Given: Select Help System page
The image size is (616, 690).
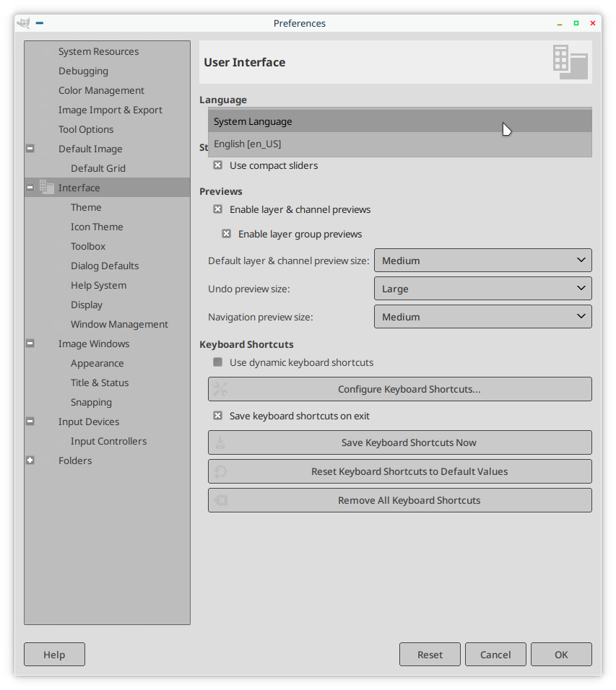Looking at the screenshot, I should [99, 285].
